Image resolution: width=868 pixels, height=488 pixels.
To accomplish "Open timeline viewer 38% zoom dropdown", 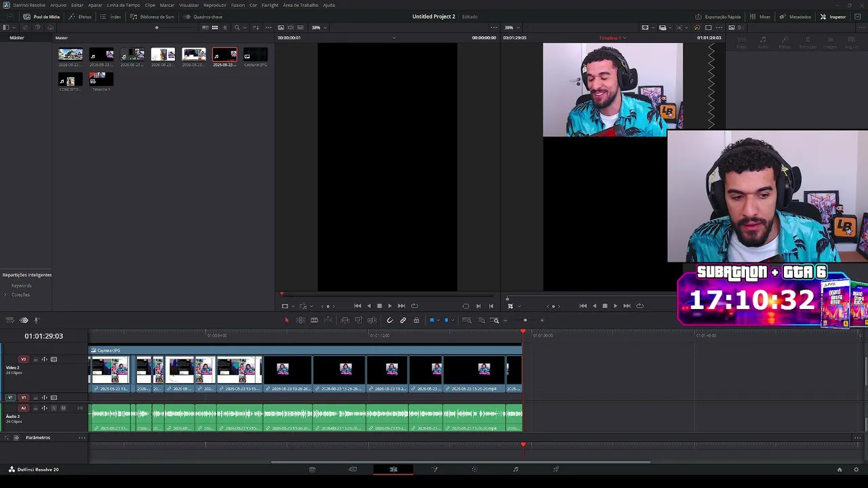I will pos(511,28).
